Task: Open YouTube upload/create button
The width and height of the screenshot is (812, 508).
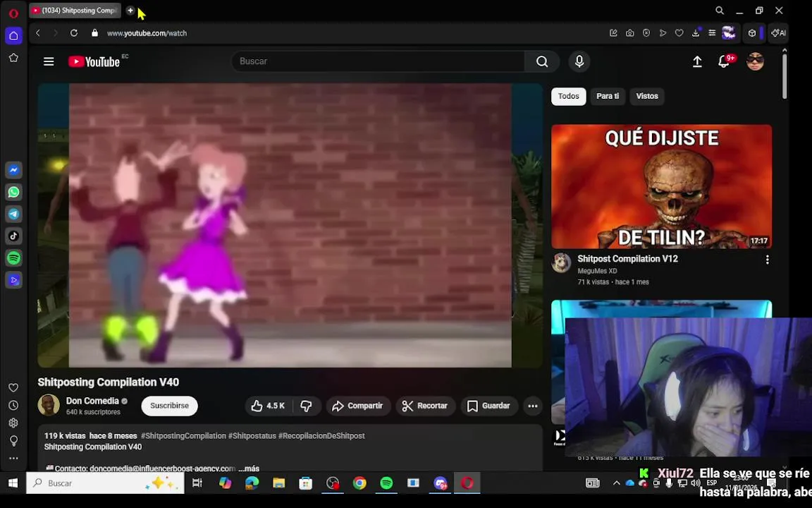Action: pos(697,61)
